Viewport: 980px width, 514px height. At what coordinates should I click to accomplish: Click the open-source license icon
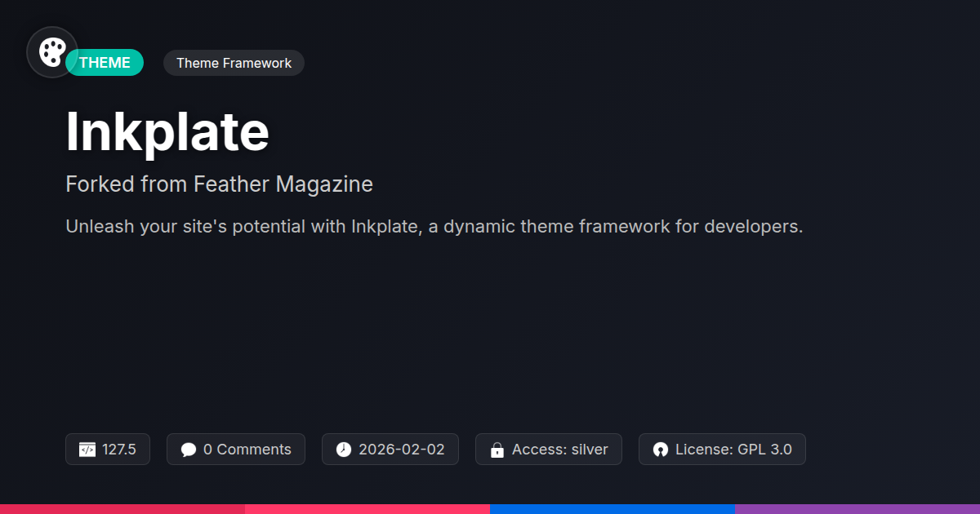[661, 450]
